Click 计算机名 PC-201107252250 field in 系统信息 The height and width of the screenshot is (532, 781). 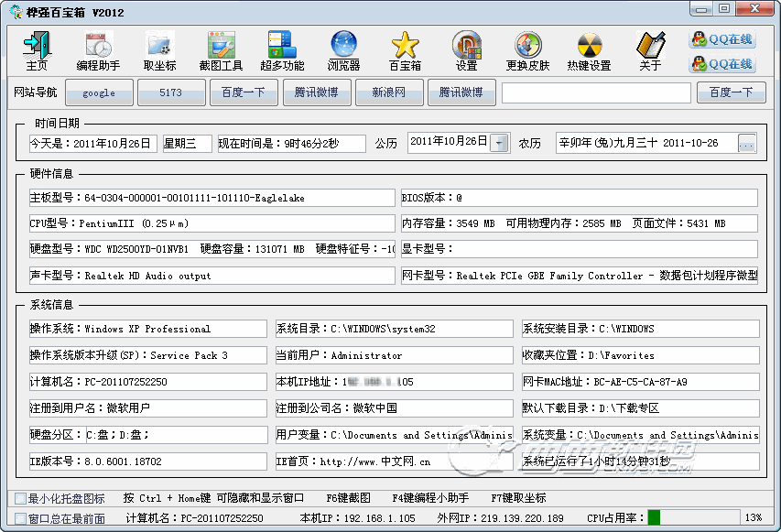tap(148, 382)
